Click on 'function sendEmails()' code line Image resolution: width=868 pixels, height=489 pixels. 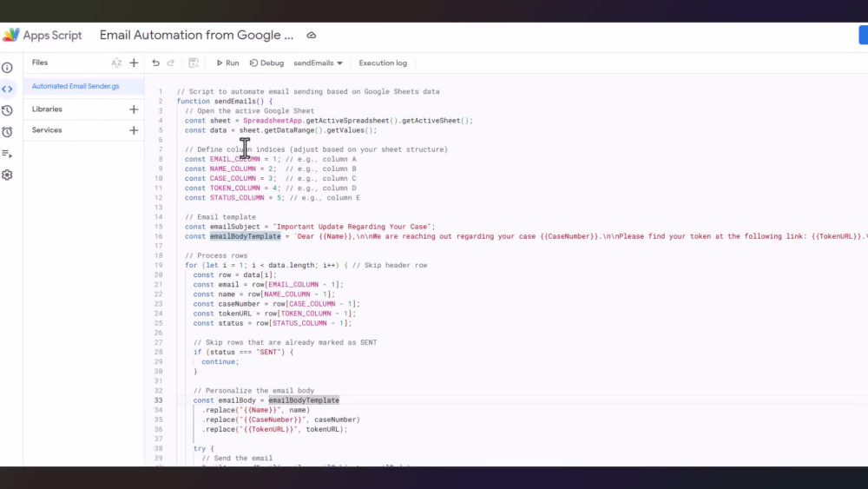(x=224, y=102)
